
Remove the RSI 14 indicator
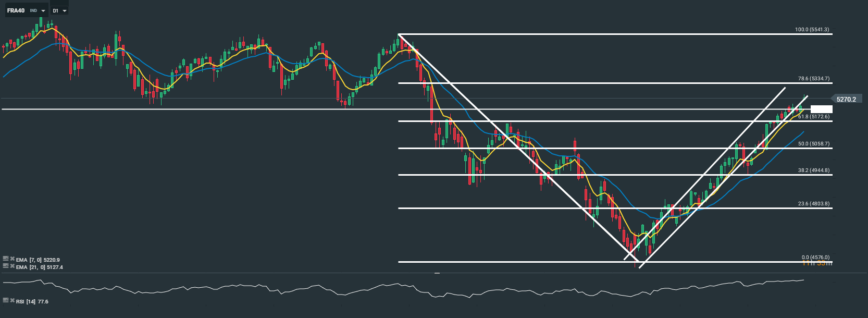12,300
